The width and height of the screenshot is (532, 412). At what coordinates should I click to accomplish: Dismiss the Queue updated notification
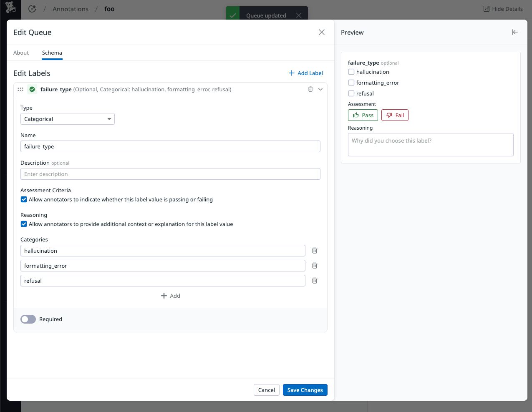(x=298, y=15)
